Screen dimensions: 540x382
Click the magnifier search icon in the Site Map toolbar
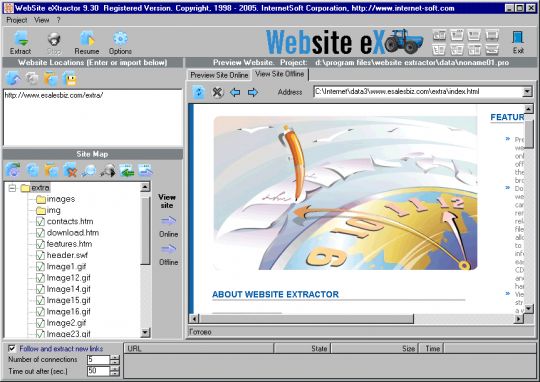pos(89,170)
